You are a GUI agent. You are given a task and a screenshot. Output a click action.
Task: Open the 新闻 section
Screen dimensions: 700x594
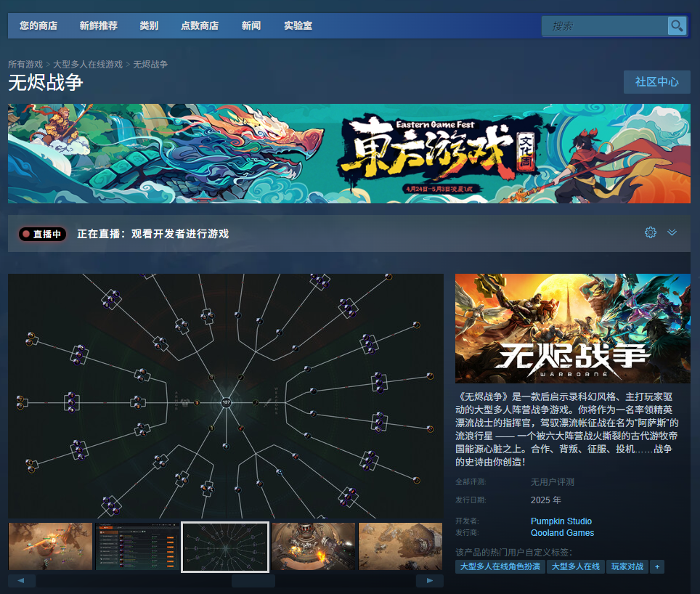[251, 25]
